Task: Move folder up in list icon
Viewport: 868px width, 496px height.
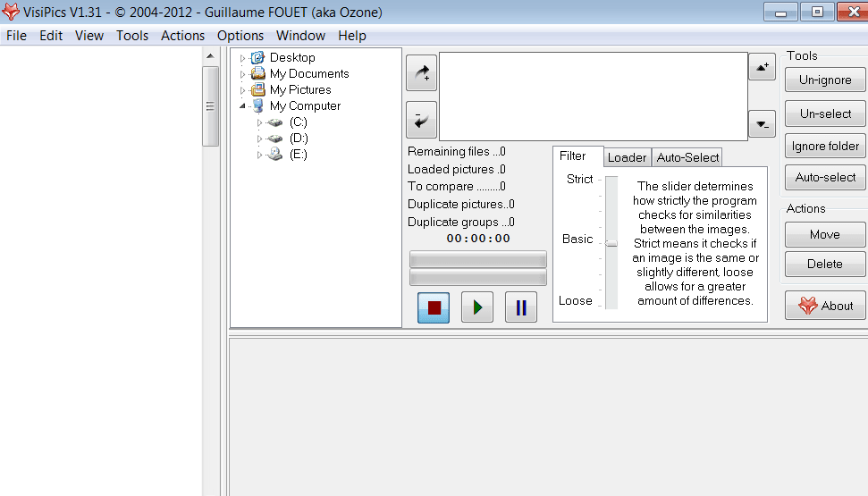Action: pos(762,67)
